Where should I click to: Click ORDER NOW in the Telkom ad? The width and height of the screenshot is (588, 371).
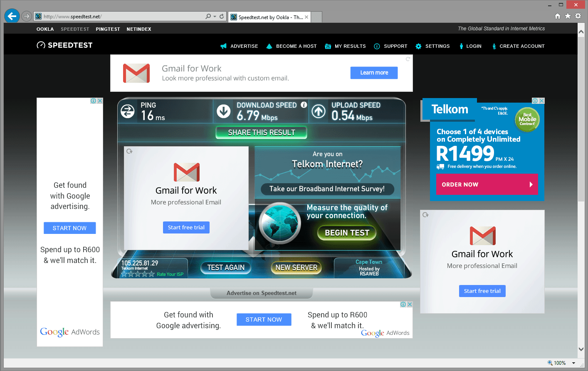[x=487, y=184]
